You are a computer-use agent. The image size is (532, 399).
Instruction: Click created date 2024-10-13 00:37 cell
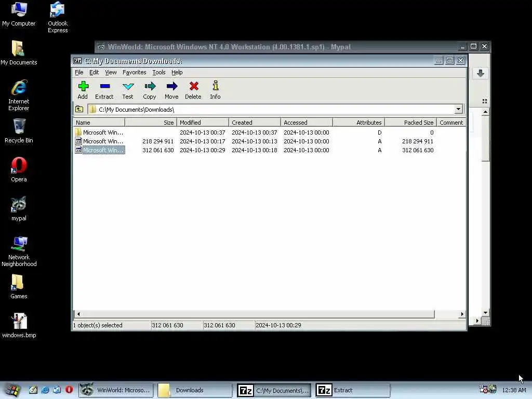255,132
